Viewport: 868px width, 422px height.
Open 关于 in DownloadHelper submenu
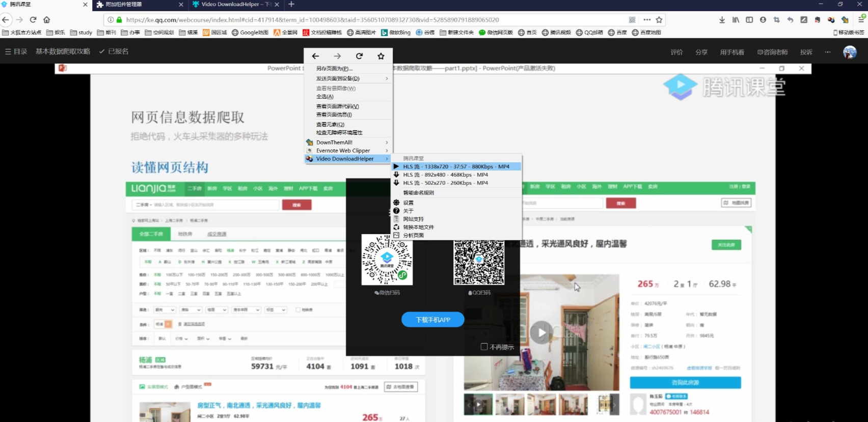click(x=456, y=211)
